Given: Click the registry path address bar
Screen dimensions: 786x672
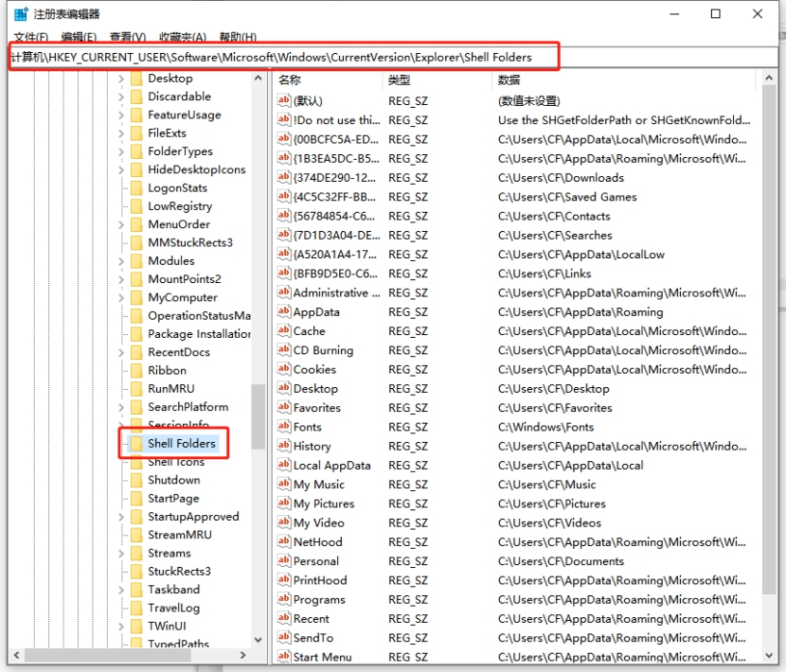Looking at the screenshot, I should (284, 57).
